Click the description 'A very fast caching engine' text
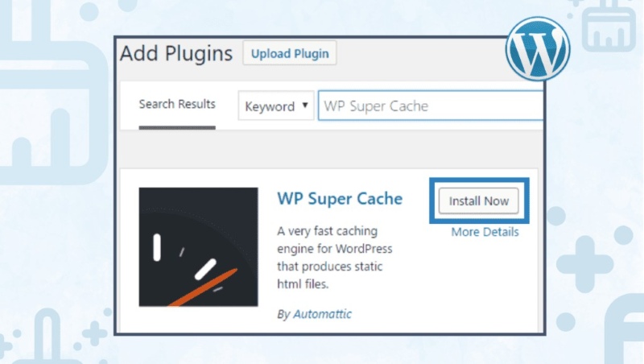 point(335,258)
